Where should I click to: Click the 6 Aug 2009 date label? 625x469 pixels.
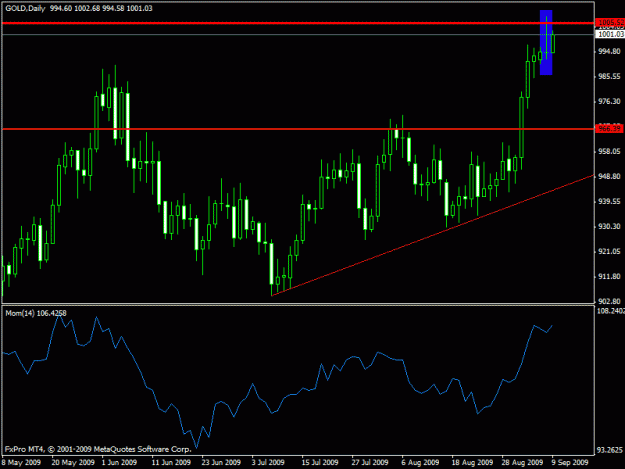[x=420, y=462]
